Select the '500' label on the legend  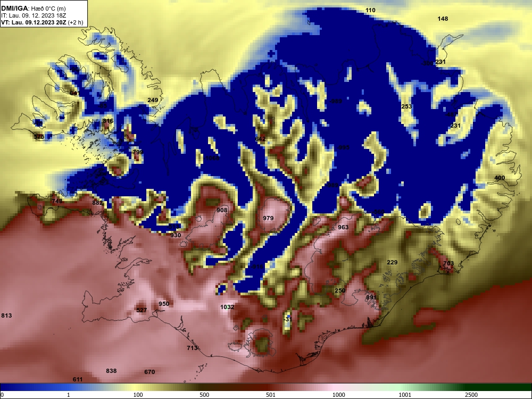[204, 395]
